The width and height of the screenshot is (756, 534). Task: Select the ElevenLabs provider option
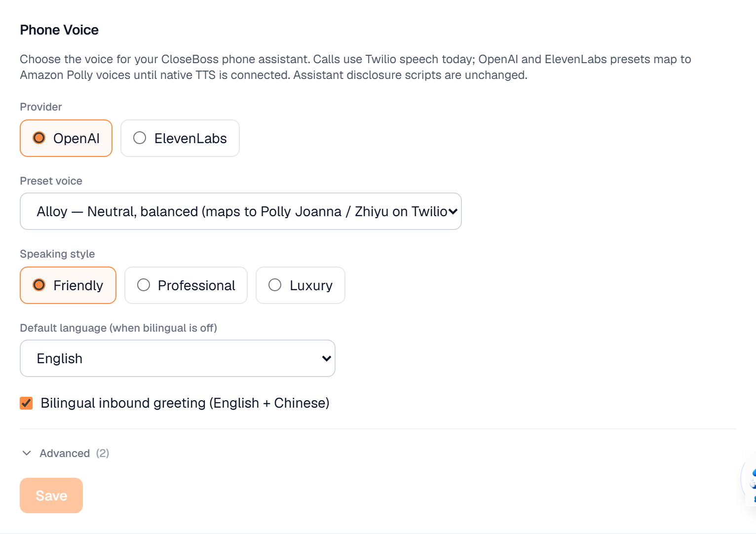coord(180,138)
